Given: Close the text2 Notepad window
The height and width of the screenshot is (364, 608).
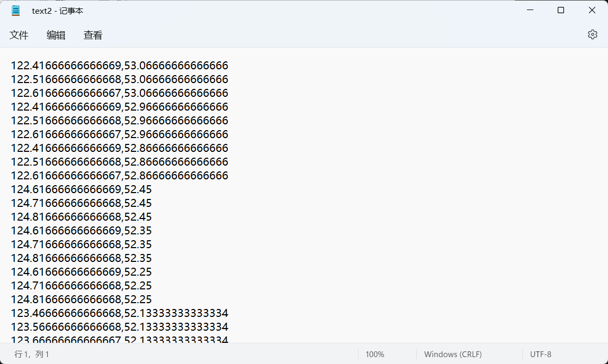Looking at the screenshot, I should click(592, 10).
